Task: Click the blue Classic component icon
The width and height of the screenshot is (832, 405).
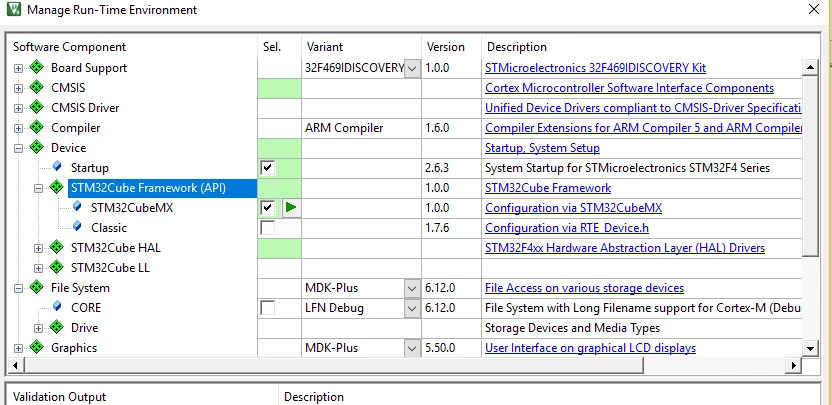Action: pyautogui.click(x=77, y=227)
